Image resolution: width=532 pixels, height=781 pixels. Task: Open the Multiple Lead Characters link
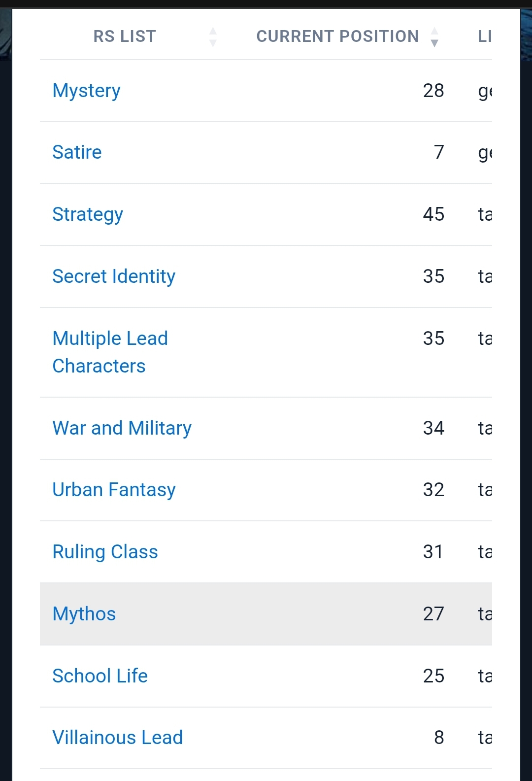tap(110, 352)
